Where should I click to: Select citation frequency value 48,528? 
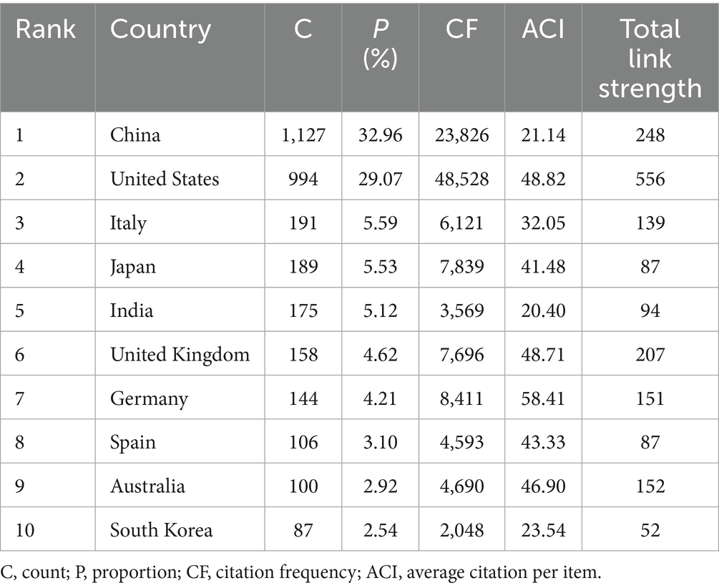462,178
